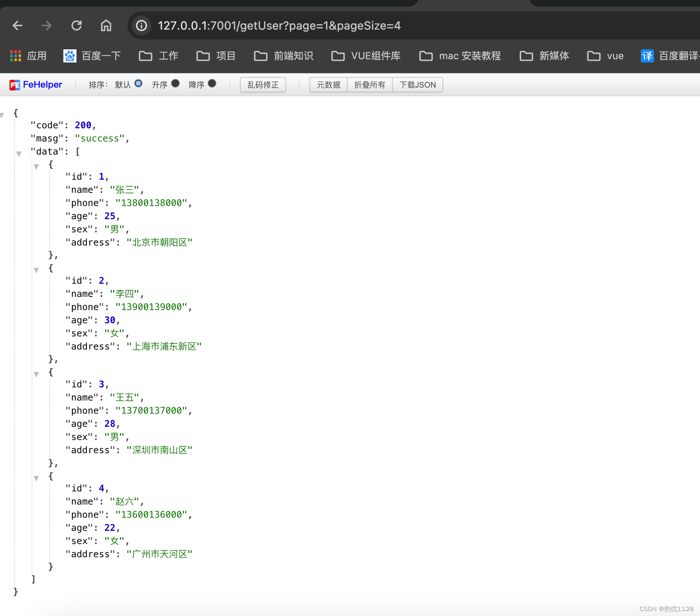Collapse the object with id 1
Screen dimensions: 700x616
[x=37, y=167]
